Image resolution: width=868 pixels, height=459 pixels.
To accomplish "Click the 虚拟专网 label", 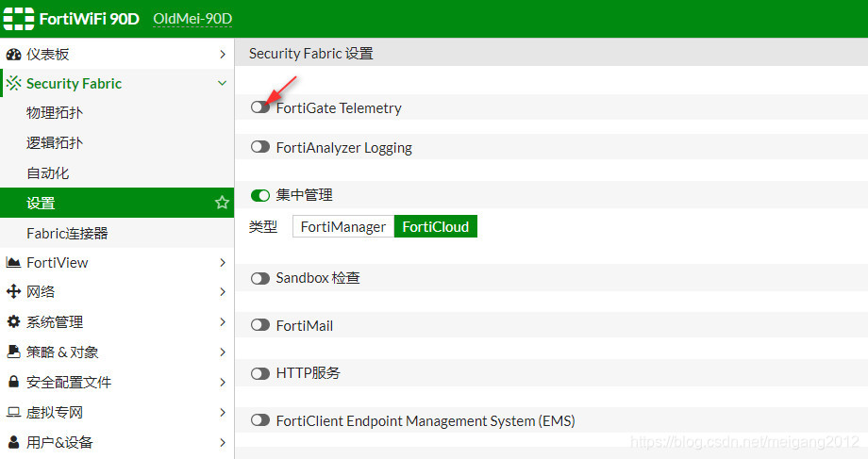I will tap(55, 413).
